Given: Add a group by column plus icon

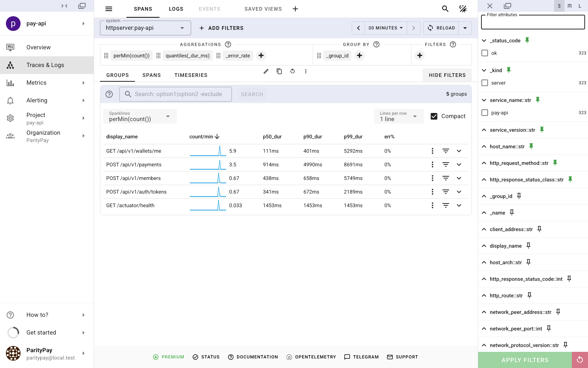Looking at the screenshot, I should [x=359, y=56].
